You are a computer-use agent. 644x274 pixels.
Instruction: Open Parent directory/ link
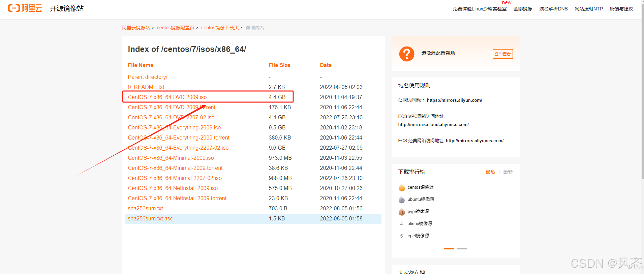pyautogui.click(x=147, y=77)
